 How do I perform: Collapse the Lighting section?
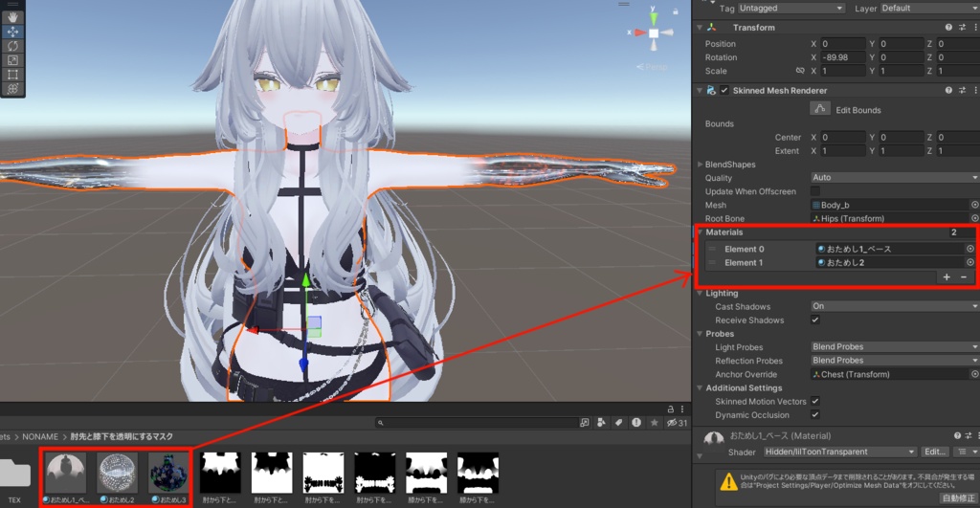700,293
